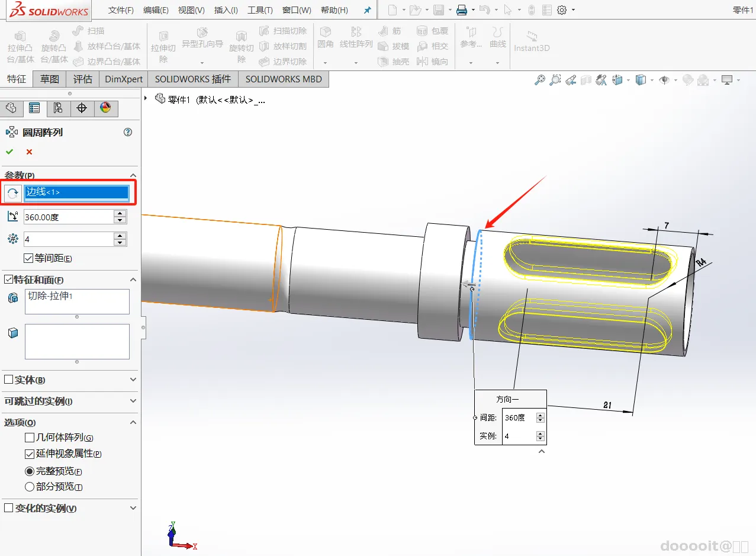
Task: Switch to the 草图 tab
Action: pos(50,79)
